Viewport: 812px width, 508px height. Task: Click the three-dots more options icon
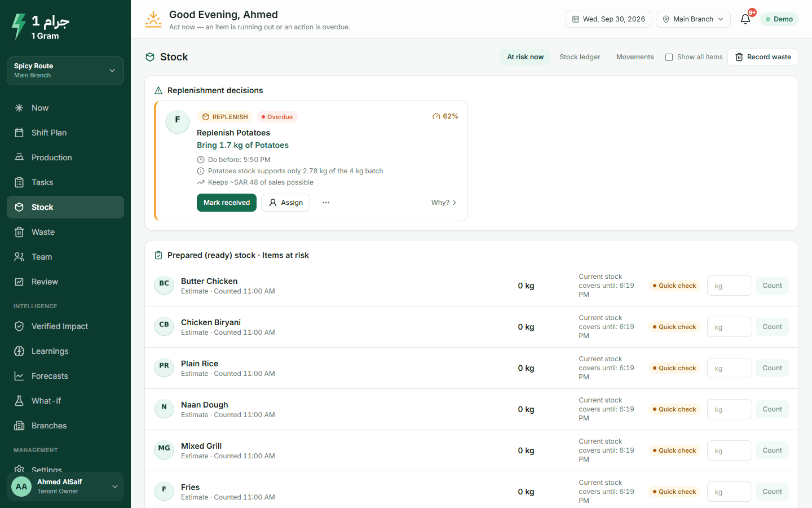[326, 203]
